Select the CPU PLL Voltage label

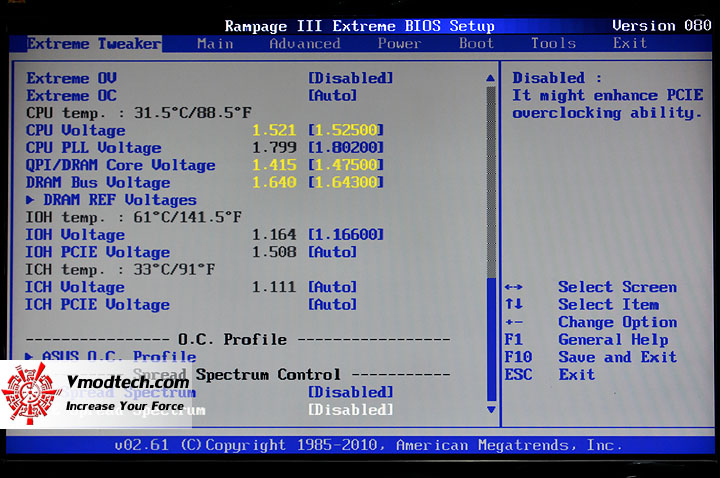coord(94,148)
